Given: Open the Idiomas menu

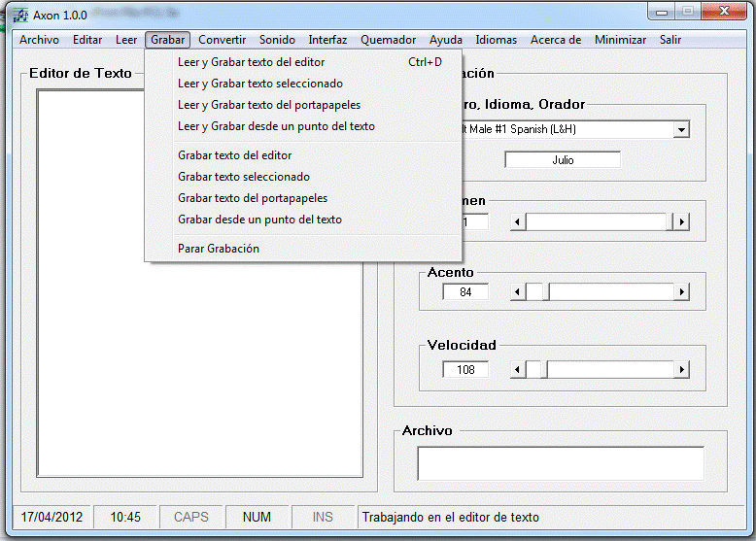Looking at the screenshot, I should click(496, 40).
